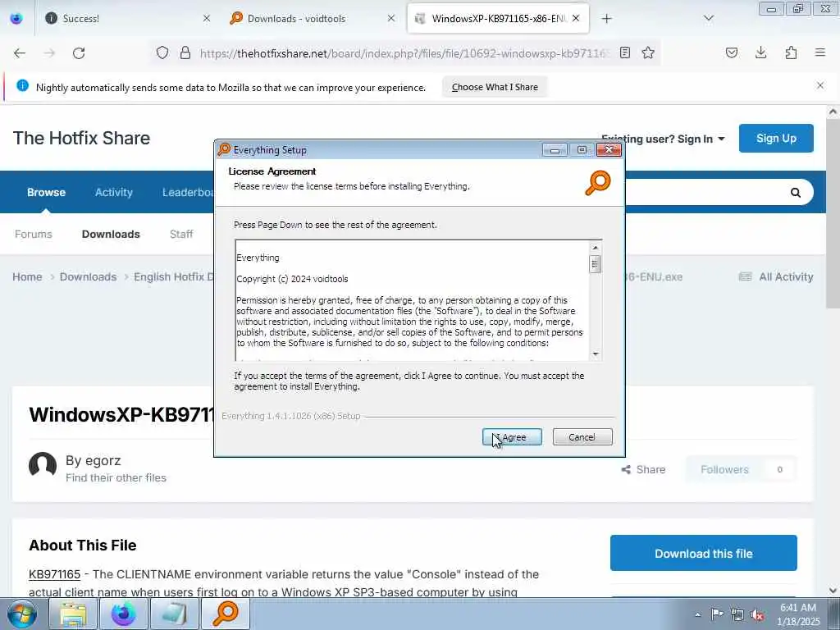Open a new tab with plus button
Viewport: 840px width, 630px height.
click(606, 19)
